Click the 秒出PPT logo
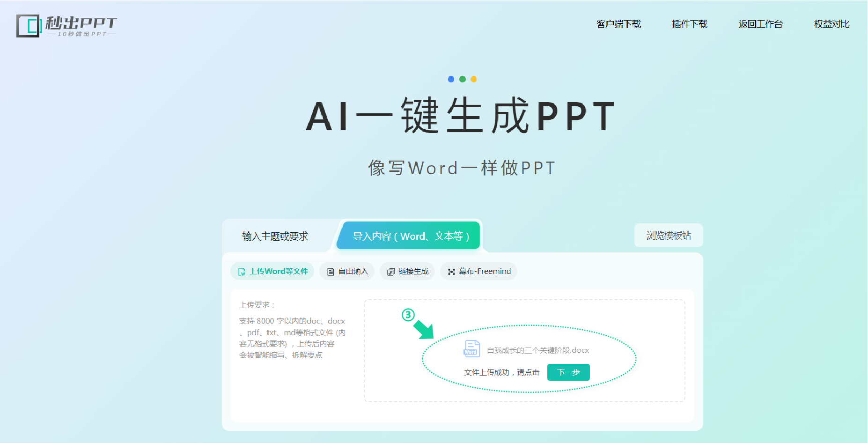The image size is (868, 443). [x=66, y=26]
